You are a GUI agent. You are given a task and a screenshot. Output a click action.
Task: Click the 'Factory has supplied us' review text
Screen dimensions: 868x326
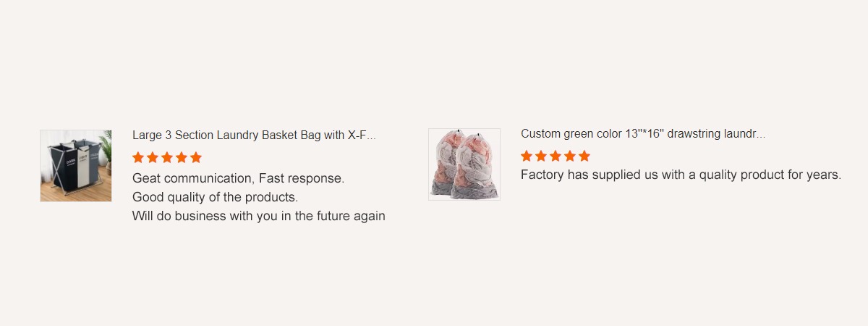[x=681, y=175]
